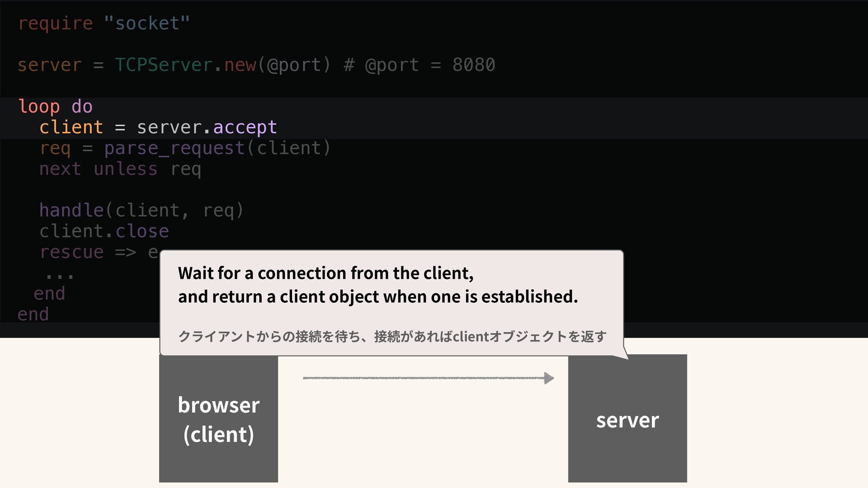Click the server box in diagram
This screenshot has width=868, height=488.
pos(627,419)
